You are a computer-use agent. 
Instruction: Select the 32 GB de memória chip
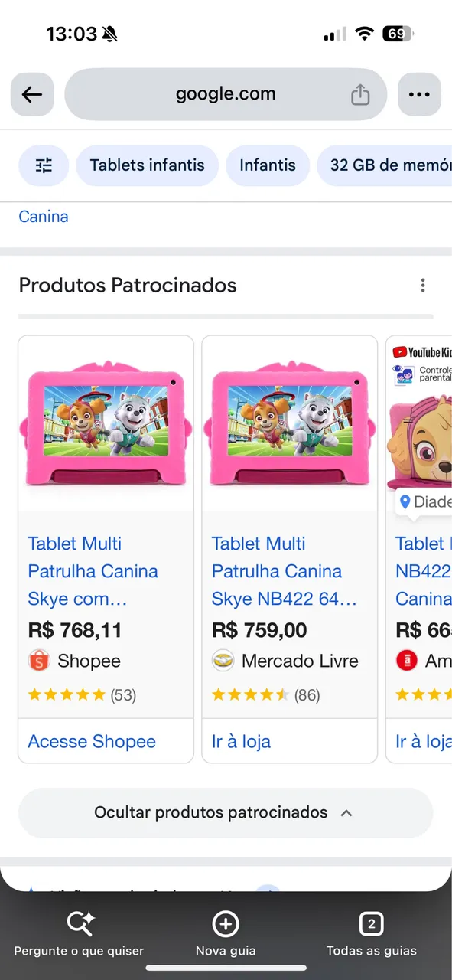tap(385, 165)
